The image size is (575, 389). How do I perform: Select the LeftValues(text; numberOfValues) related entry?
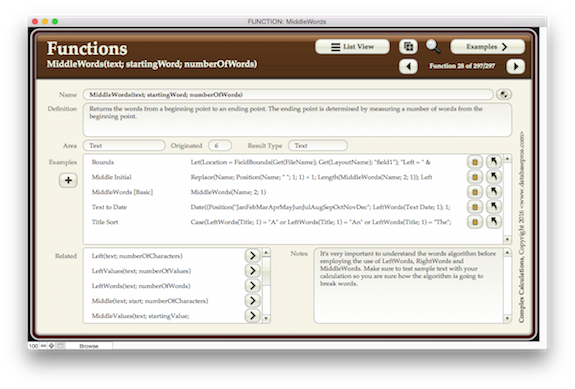tap(141, 271)
